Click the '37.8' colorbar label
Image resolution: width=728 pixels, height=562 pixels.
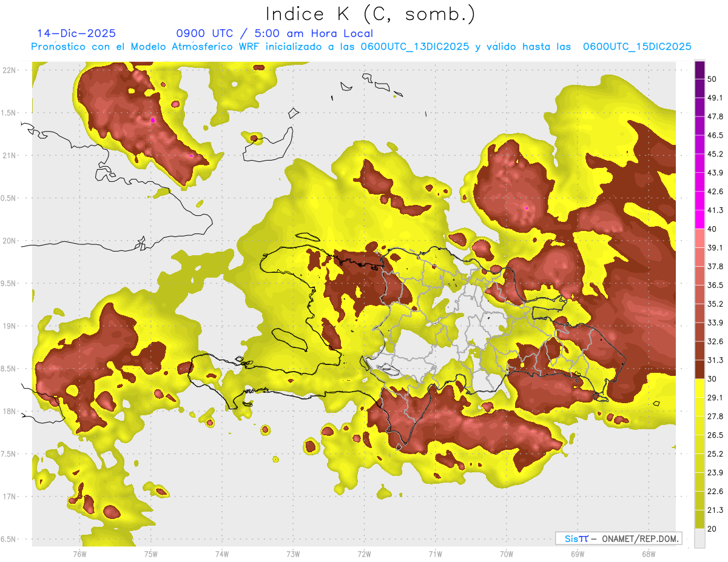tap(715, 267)
